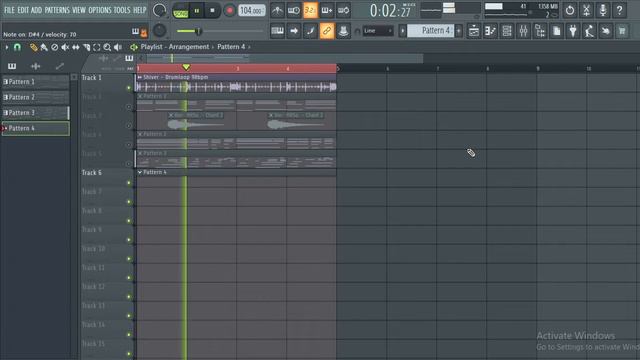Toggle typing keyboard to piano icon

click(277, 31)
